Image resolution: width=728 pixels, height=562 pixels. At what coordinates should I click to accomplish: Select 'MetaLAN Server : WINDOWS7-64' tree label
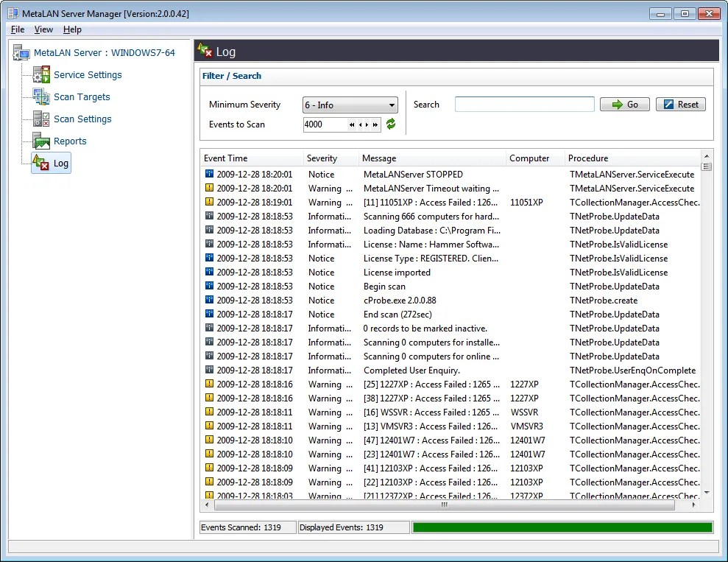(x=105, y=52)
